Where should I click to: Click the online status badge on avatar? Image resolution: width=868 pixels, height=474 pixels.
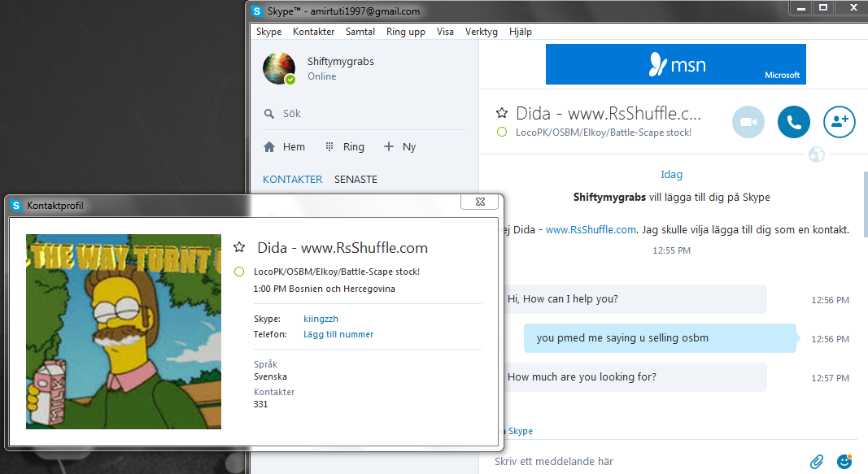click(x=290, y=80)
